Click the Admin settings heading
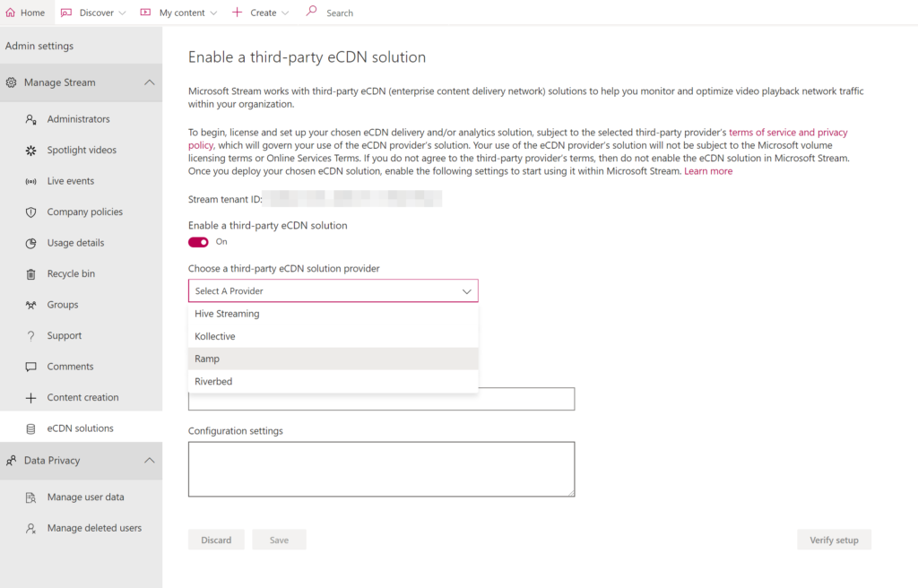Image resolution: width=918 pixels, height=588 pixels. (x=39, y=46)
